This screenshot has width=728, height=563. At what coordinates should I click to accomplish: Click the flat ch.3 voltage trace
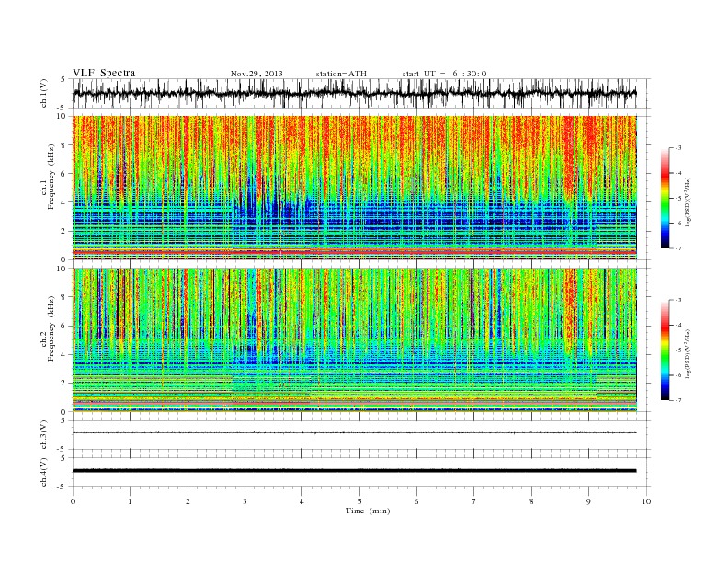coord(354,433)
